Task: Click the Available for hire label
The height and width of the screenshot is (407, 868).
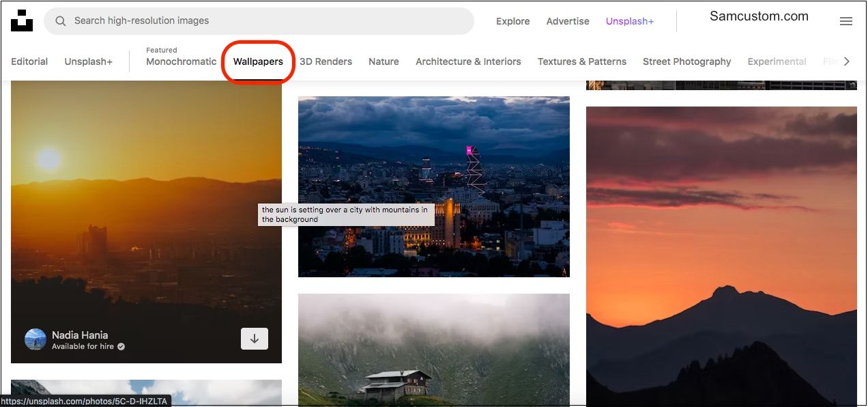Action: (84, 347)
